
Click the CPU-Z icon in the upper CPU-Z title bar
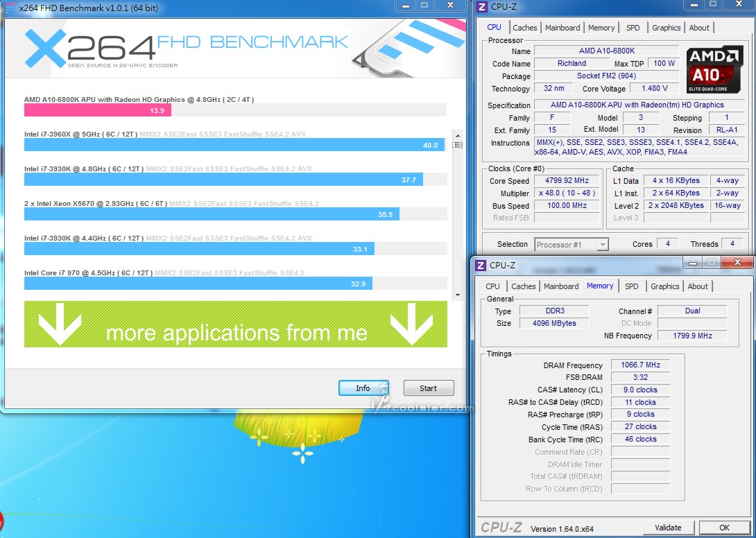pos(481,6)
